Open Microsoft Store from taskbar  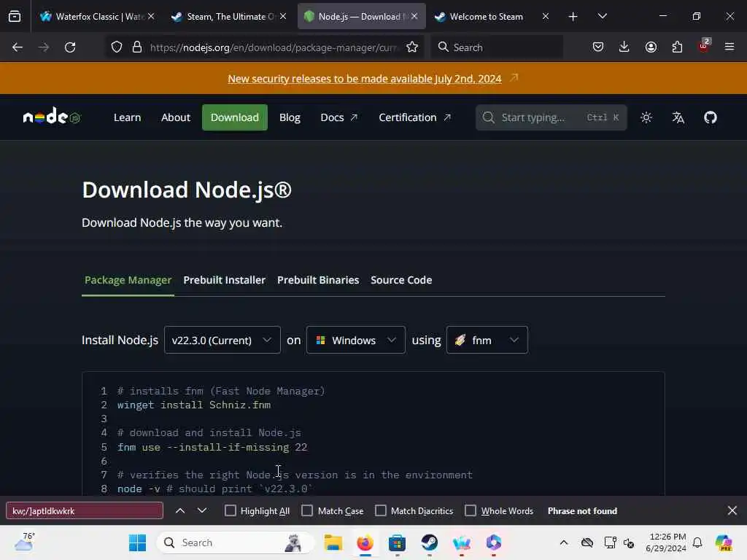click(x=397, y=542)
